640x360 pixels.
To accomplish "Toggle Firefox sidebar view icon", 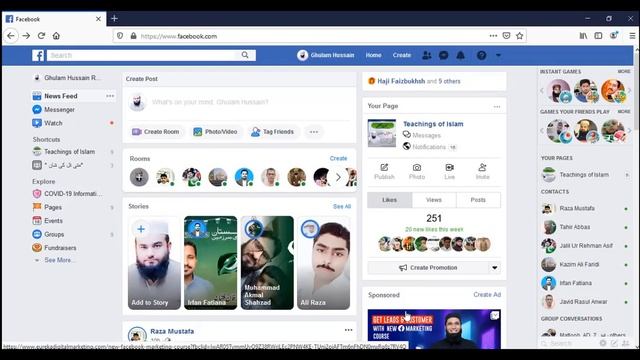I will tap(598, 36).
